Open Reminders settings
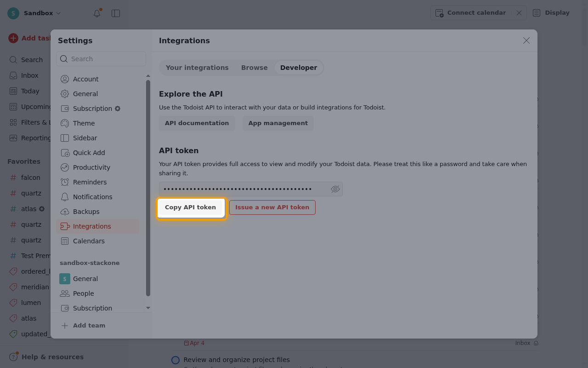Viewport: 588px width, 368px height. (x=98, y=182)
